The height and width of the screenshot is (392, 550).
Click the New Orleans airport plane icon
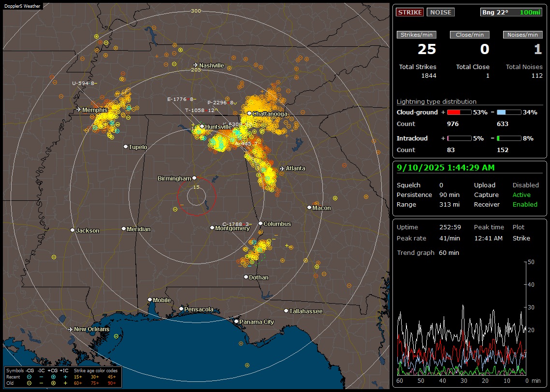70,329
